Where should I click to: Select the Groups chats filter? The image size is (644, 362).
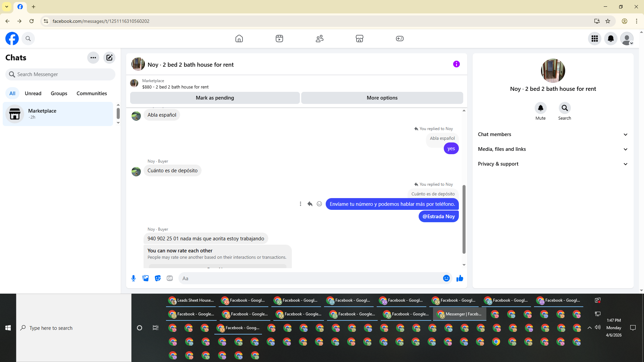[59, 94]
